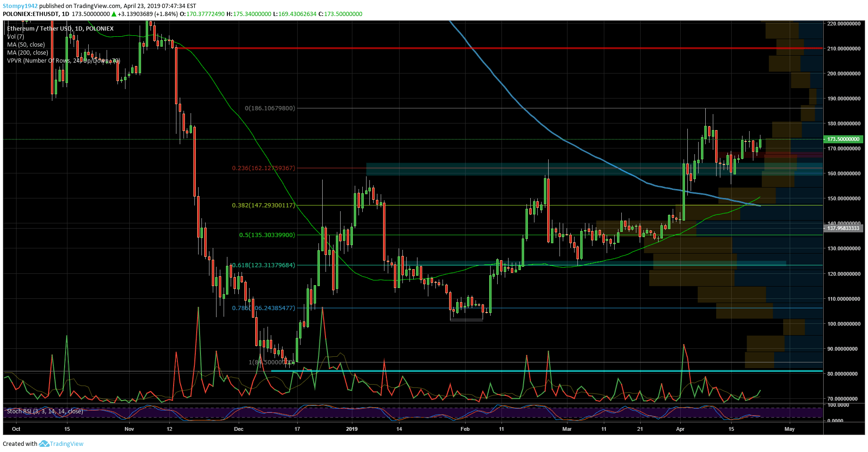Screen dimensions: 868x452
Task: Click the closing price value C:173.50000000
Action: pyautogui.click(x=340, y=14)
